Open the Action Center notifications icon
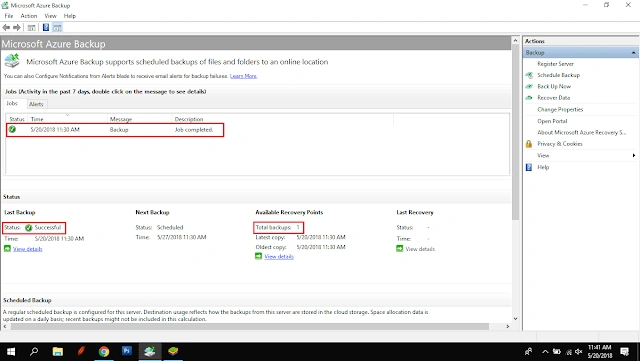The image size is (640, 361). [x=624, y=351]
